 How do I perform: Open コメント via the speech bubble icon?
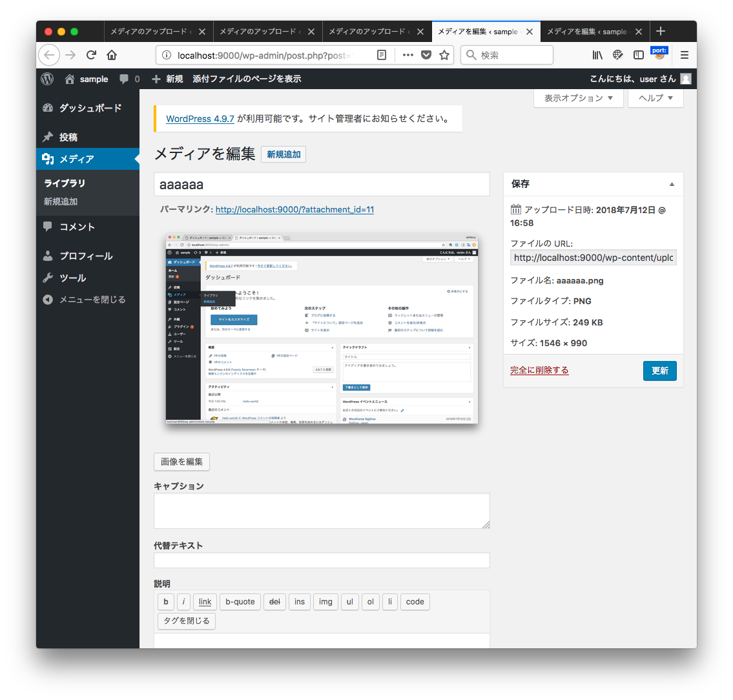tap(48, 227)
